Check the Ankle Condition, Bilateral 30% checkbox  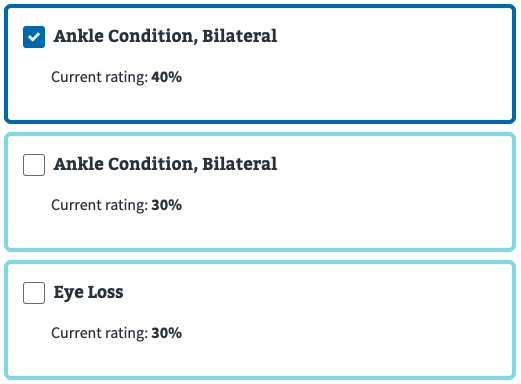pyautogui.click(x=34, y=165)
